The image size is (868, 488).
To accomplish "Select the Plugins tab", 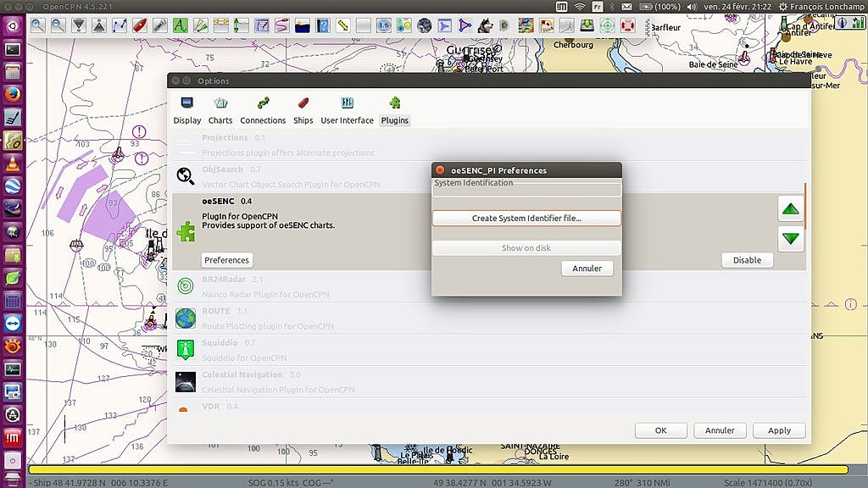I will (395, 111).
